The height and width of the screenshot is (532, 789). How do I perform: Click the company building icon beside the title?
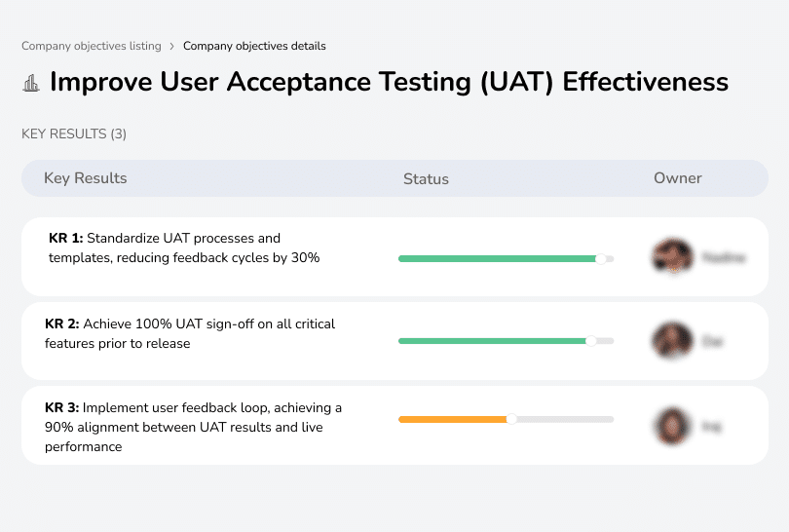(31, 83)
